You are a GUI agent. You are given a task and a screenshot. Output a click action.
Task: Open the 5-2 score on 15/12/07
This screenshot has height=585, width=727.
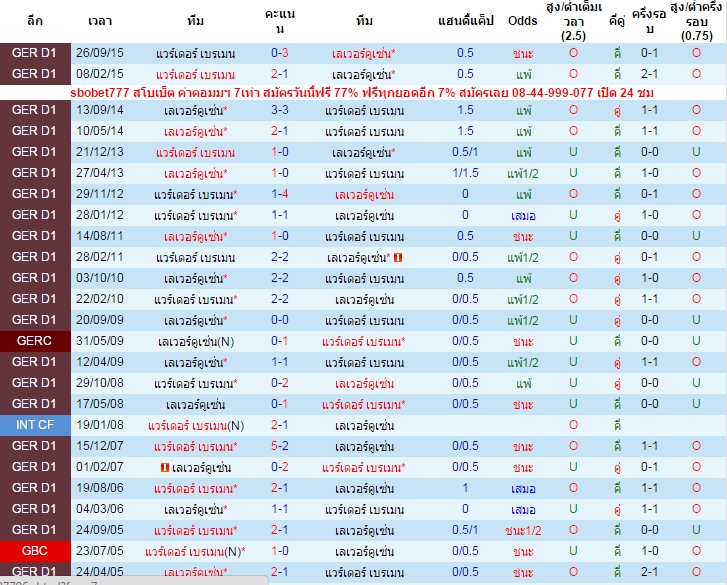[x=280, y=446]
